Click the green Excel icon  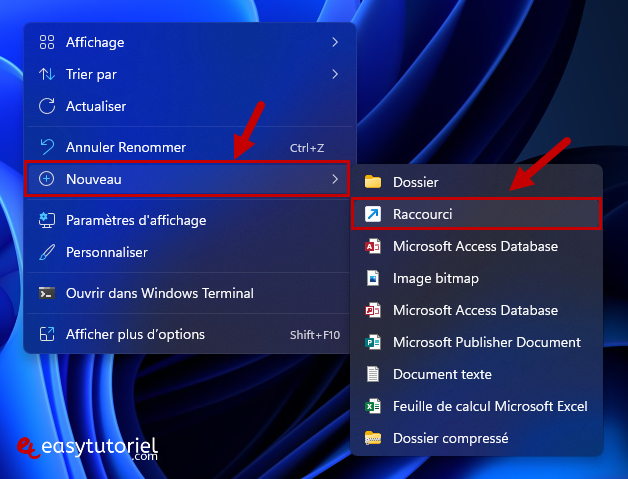coord(373,406)
